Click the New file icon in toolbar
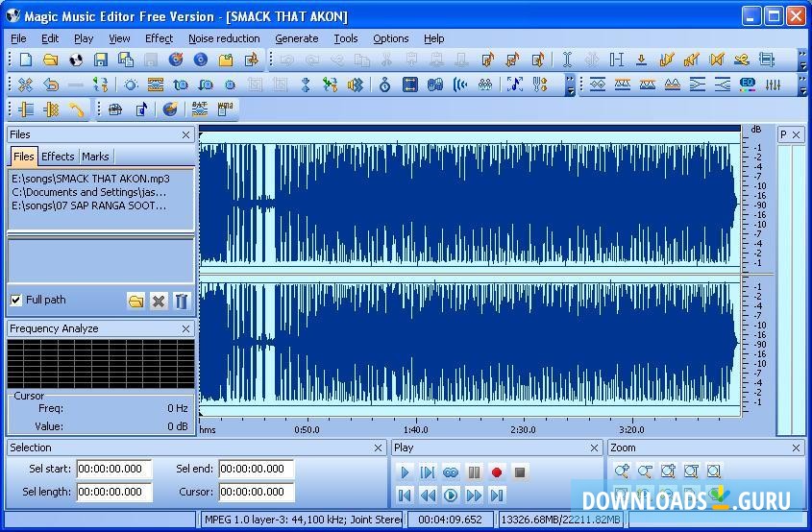Screen dimensions: 812x532 click(x=26, y=60)
